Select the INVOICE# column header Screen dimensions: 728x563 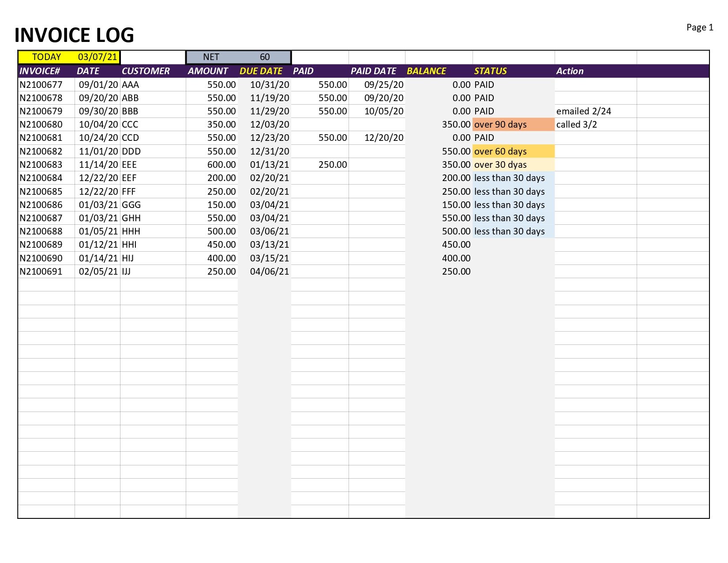pyautogui.click(x=40, y=71)
